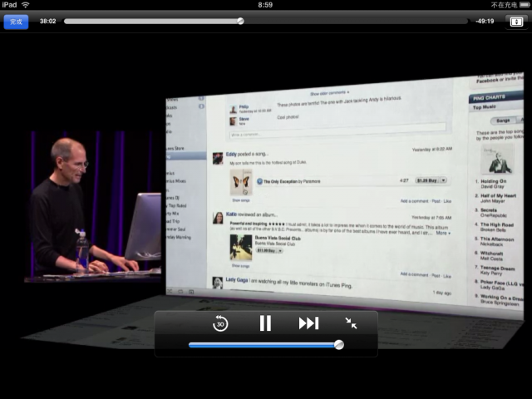Tap the 8:59 clock in status bar

click(x=265, y=5)
